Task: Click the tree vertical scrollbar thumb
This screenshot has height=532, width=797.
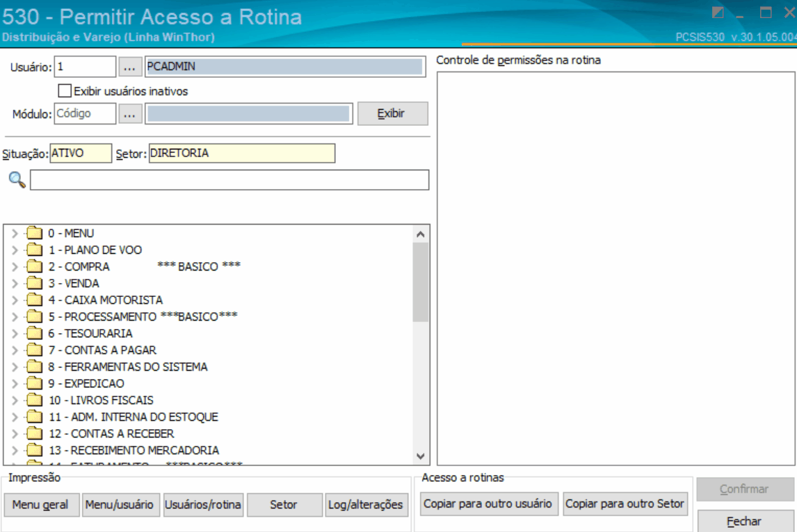Action: (x=420, y=282)
